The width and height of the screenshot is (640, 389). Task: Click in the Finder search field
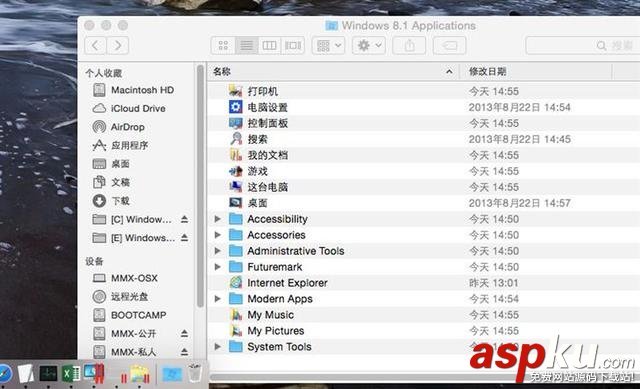[582, 45]
